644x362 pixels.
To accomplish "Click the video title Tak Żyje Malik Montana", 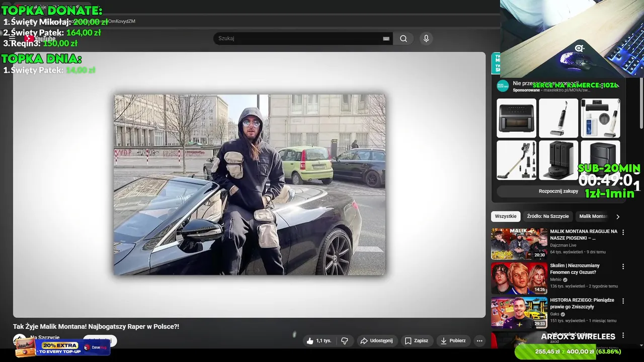I will [96, 327].
